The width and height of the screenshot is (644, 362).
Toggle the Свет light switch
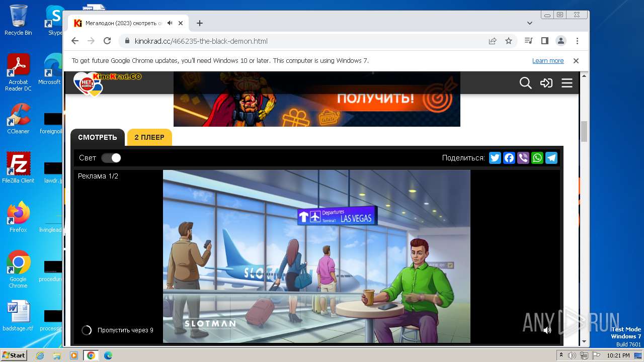coord(111,158)
